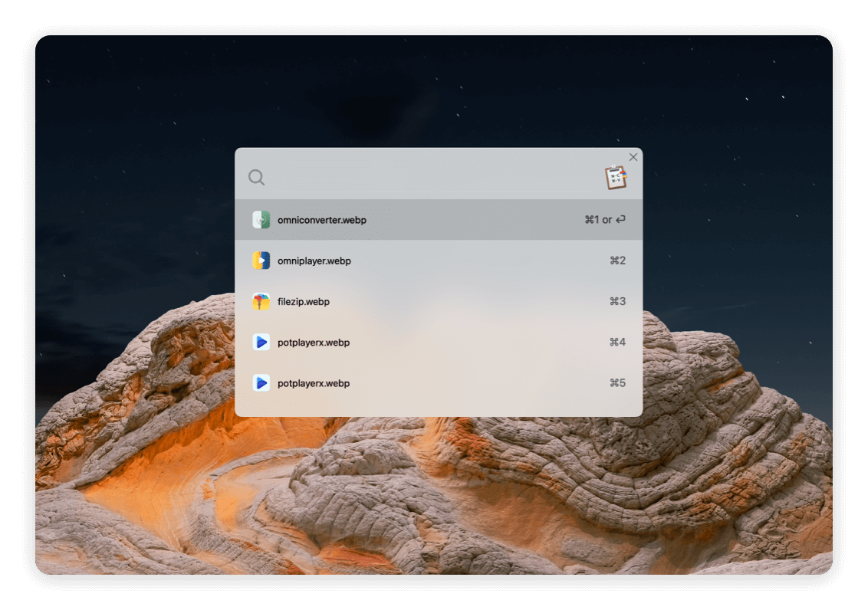Click the magnifying glass search icon
This screenshot has height=610, width=868.
[256, 177]
